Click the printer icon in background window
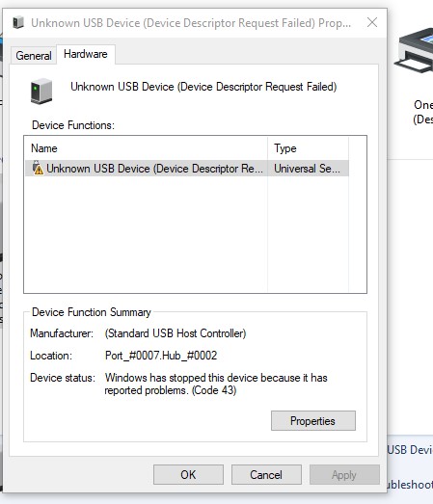This screenshot has height=504, width=433. (x=415, y=50)
